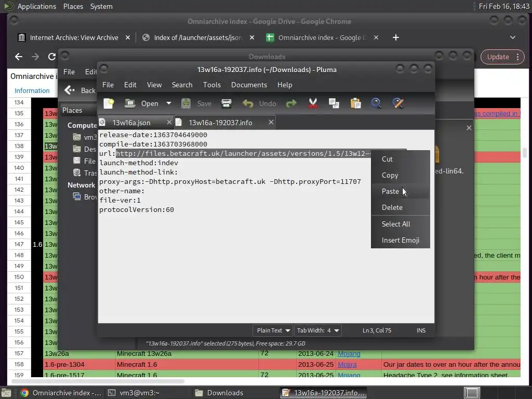Open the Places menu in top panel
The height and width of the screenshot is (399, 532).
click(73, 6)
